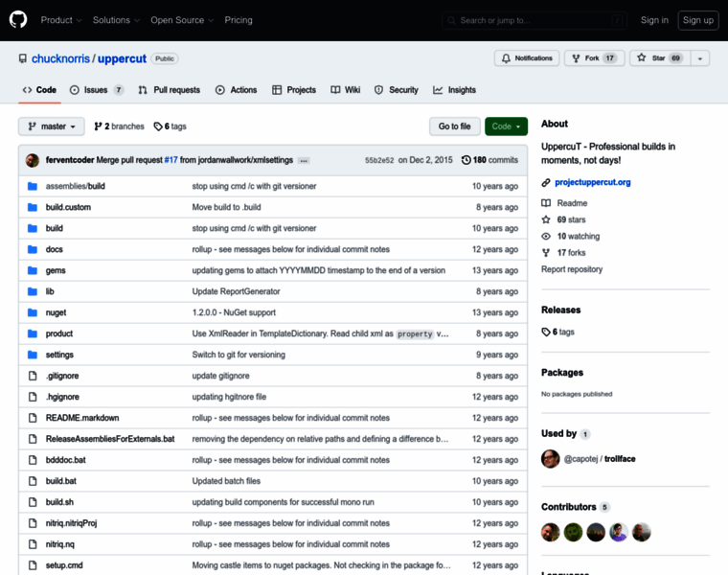Select the repository icon before chucknorris
The image size is (728, 575).
(23, 58)
